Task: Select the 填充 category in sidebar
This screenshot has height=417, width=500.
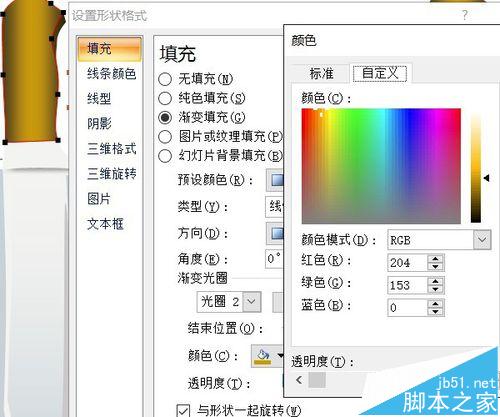Action: click(x=110, y=49)
